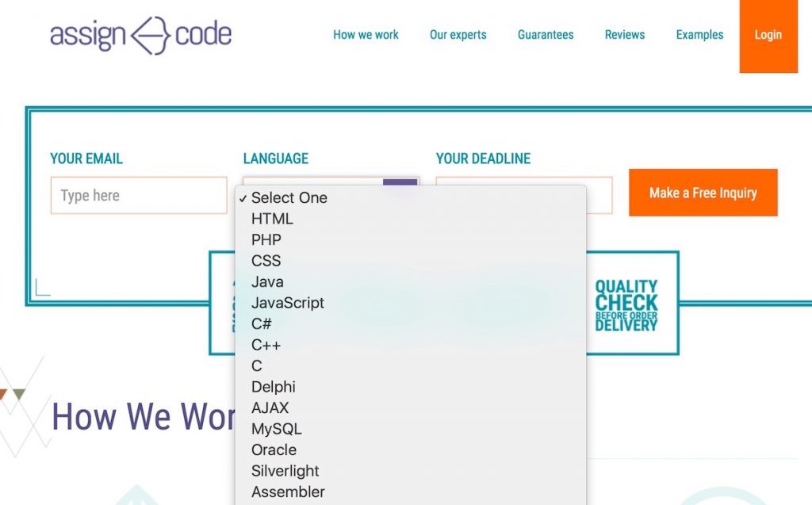Navigate to Reviews page
Screen dimensions: 812x505
click(x=624, y=35)
